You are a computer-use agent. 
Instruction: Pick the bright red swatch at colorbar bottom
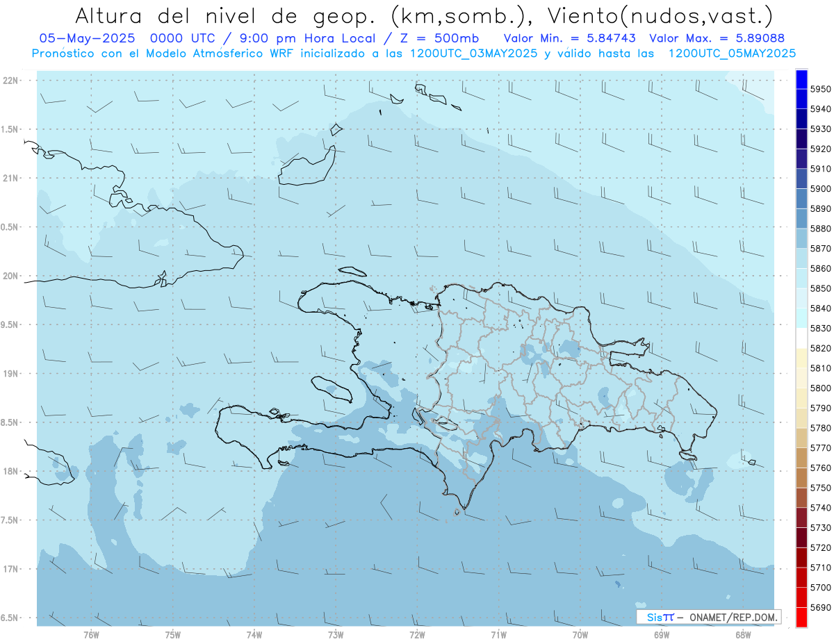[801, 617]
